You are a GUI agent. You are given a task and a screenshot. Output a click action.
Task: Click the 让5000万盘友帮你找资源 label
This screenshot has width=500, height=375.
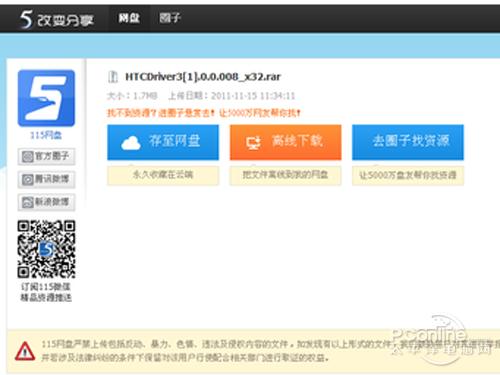coord(408,175)
